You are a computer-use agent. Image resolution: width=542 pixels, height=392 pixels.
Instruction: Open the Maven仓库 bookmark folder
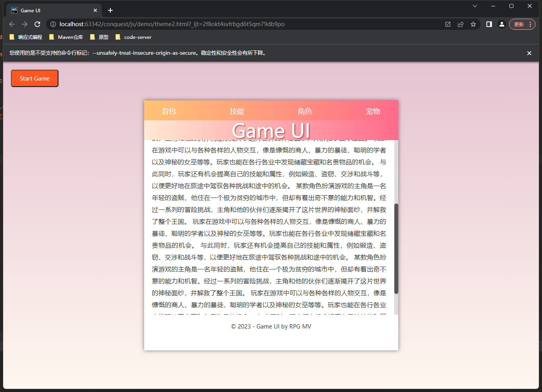point(66,37)
